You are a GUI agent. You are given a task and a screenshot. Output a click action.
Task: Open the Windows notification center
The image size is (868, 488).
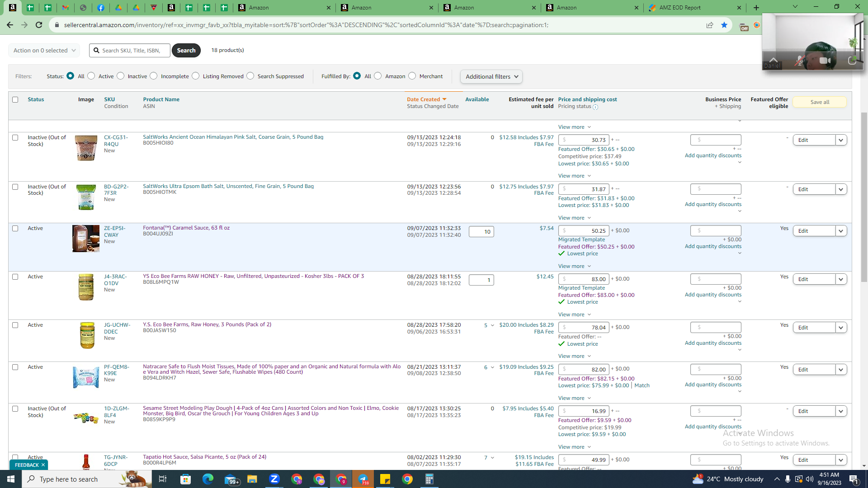click(x=854, y=479)
